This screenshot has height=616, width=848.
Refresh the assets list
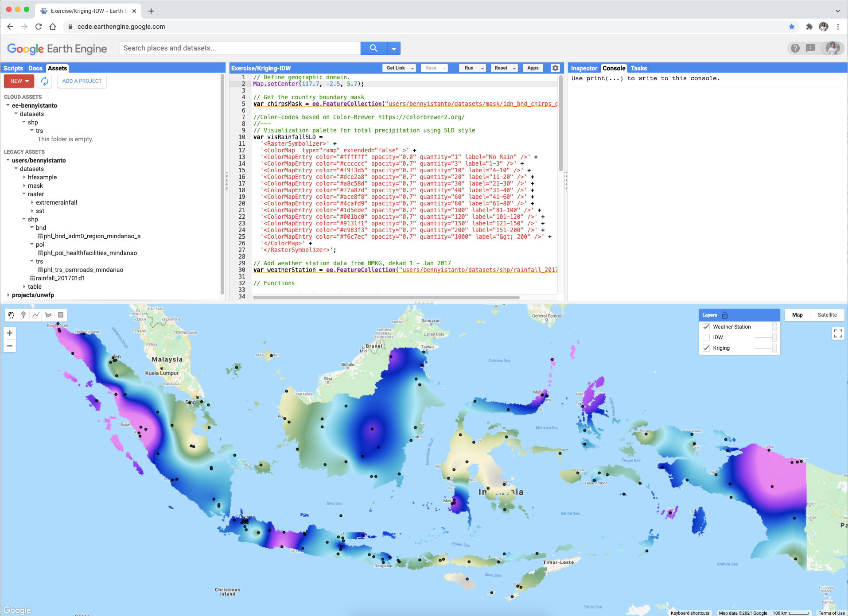(45, 81)
